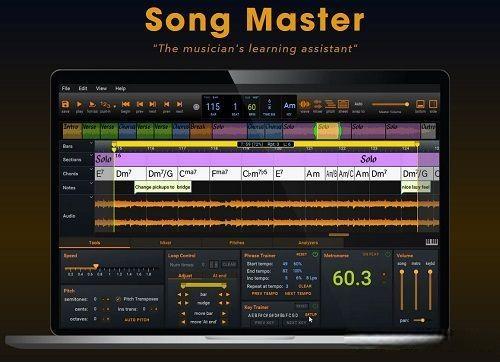Click the Loop Control CLEAR button

click(x=229, y=264)
